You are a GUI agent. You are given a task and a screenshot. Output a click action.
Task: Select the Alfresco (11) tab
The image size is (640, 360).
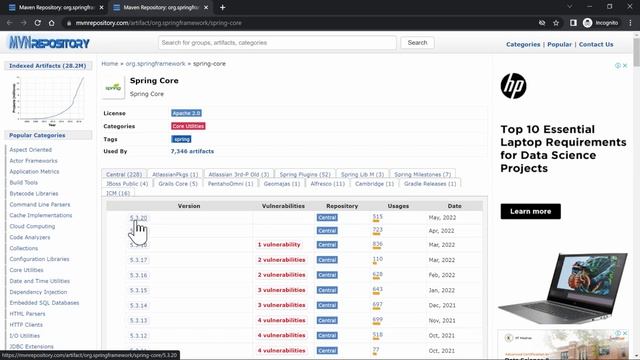click(x=327, y=184)
